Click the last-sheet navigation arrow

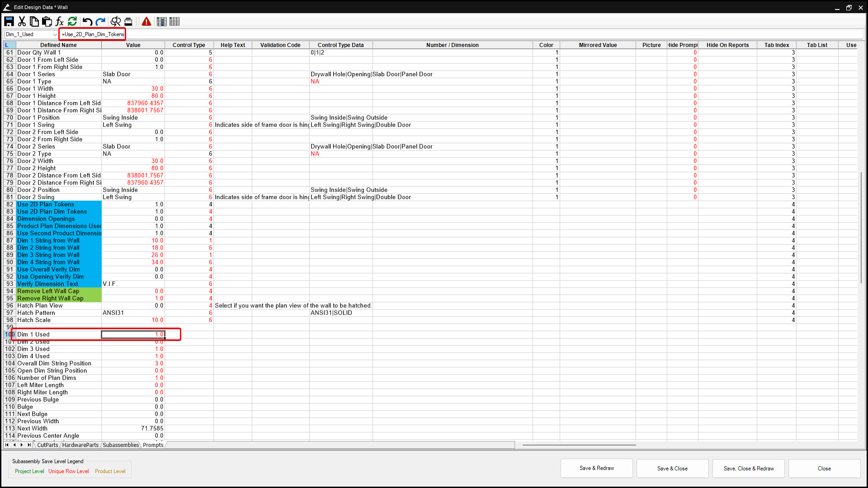[29, 445]
